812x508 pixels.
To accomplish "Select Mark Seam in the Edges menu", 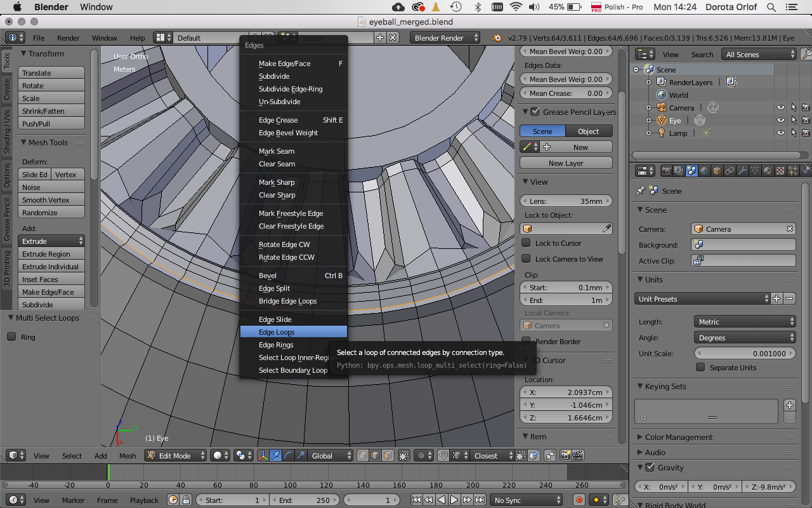I will (x=277, y=151).
